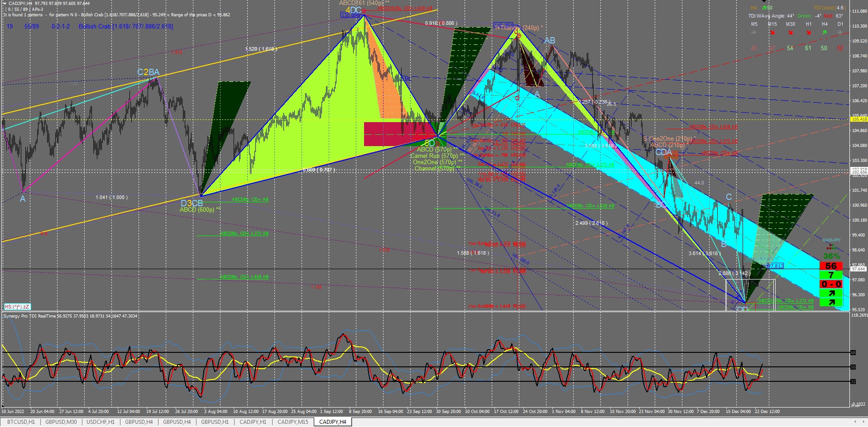Select the H1 timeframe label in the TDI panel
This screenshot has width=868, height=427.
tap(808, 24)
